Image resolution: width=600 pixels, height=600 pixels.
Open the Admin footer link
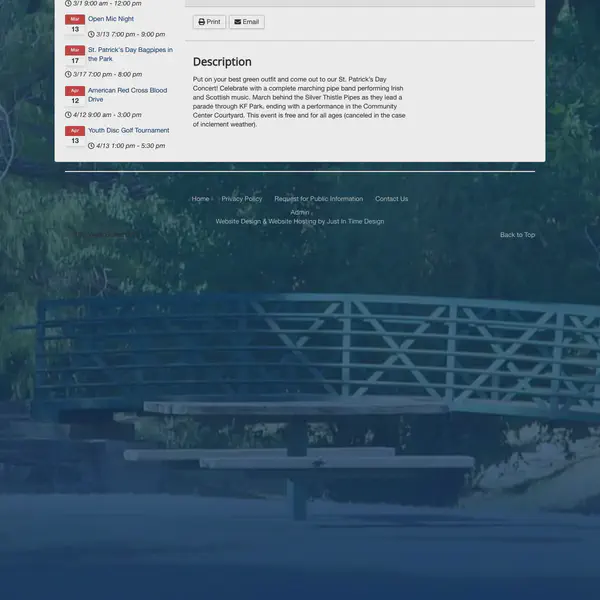pyautogui.click(x=300, y=212)
